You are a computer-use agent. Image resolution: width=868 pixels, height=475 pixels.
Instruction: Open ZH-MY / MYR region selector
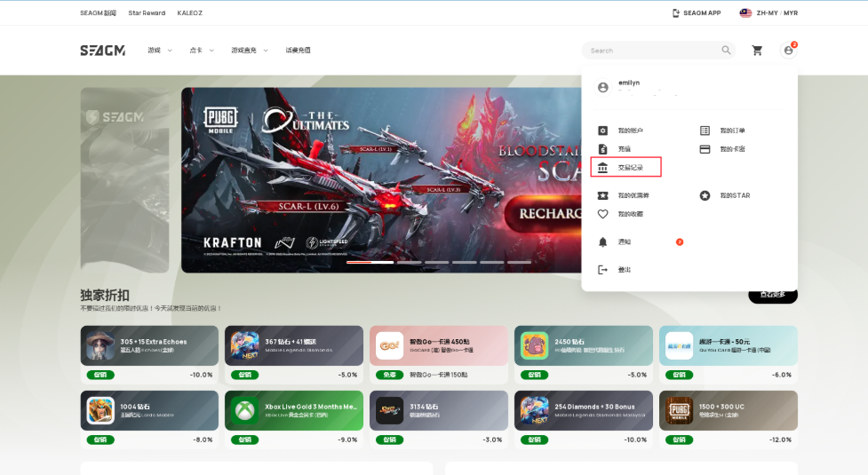768,13
